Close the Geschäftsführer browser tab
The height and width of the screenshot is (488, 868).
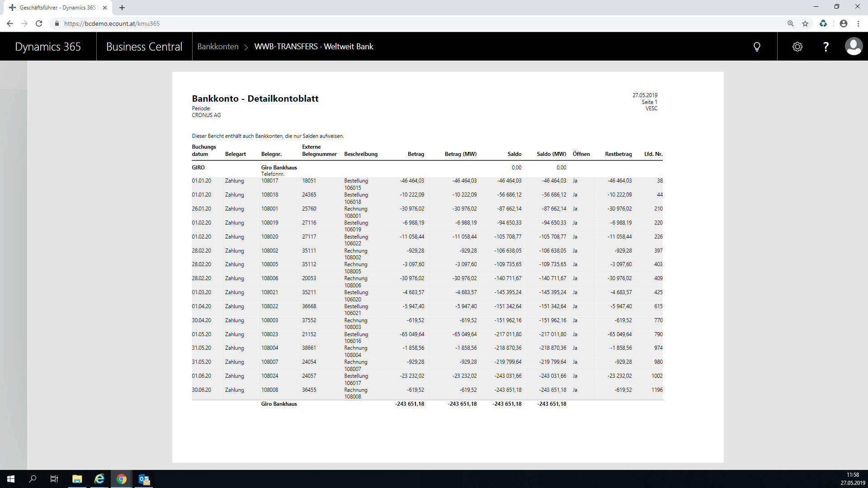105,8
